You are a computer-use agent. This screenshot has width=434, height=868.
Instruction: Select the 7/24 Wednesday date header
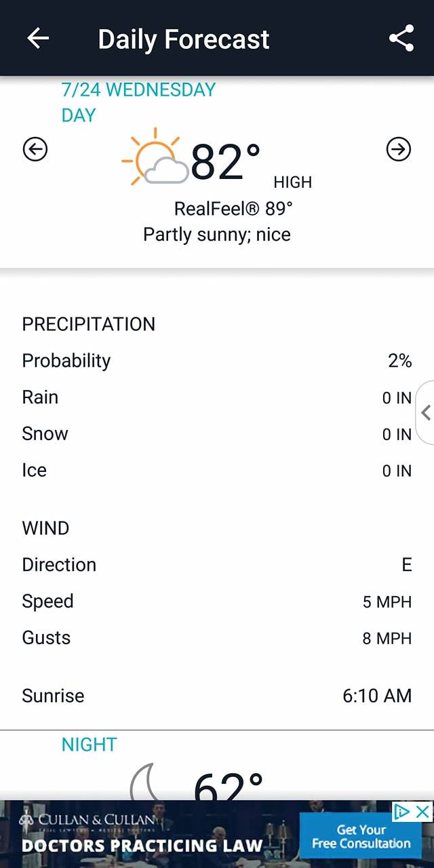(138, 90)
